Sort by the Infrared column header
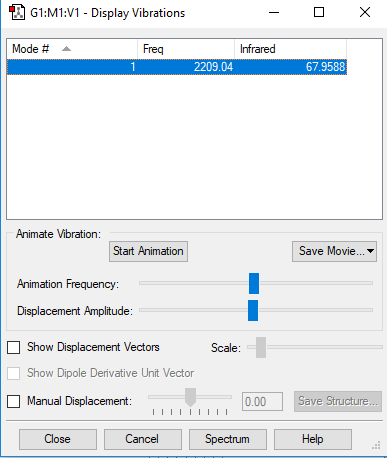The height and width of the screenshot is (458, 387). 290,49
